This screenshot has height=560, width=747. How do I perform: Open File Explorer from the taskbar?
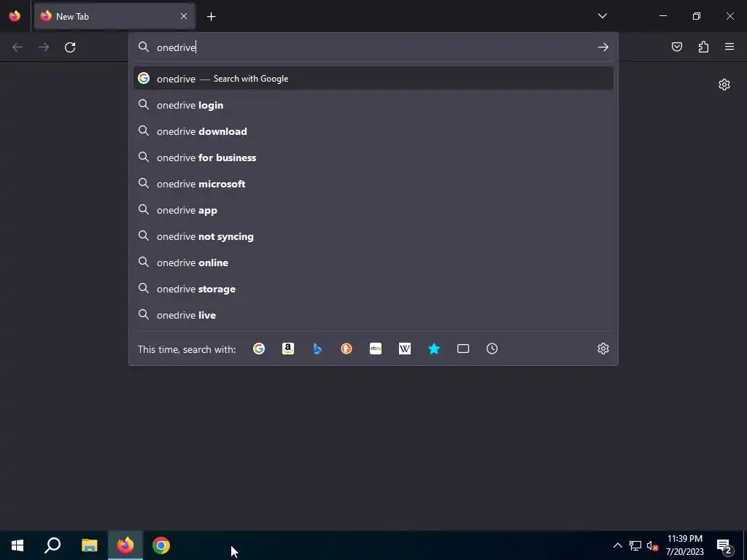89,545
